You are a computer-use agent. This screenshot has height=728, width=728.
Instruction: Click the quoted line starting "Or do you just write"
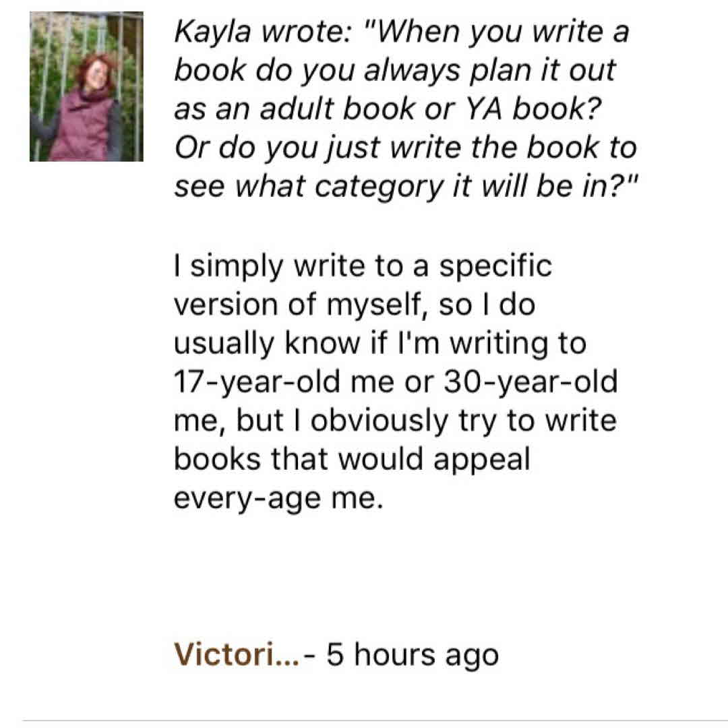404,148
